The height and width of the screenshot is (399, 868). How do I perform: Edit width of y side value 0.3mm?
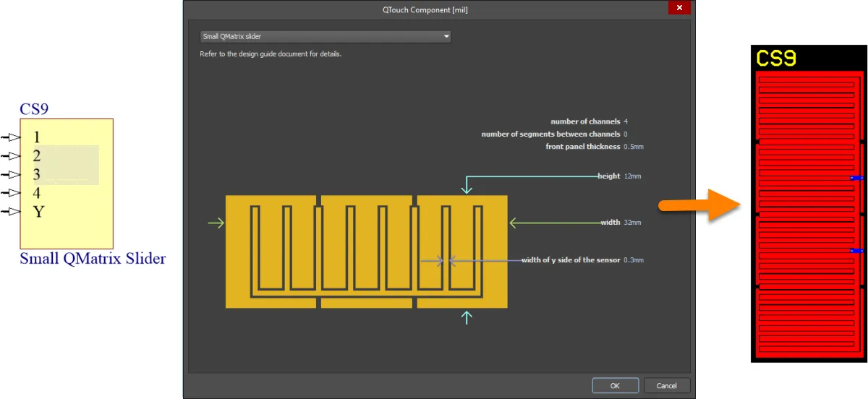[x=634, y=259]
